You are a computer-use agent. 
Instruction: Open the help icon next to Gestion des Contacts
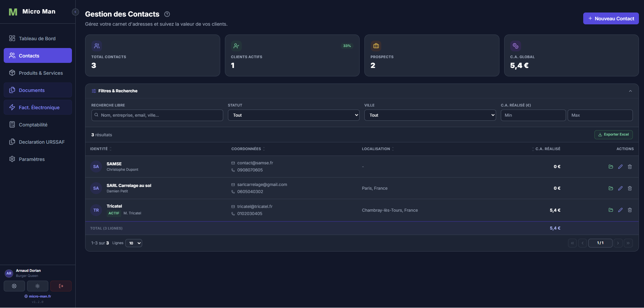pos(167,14)
